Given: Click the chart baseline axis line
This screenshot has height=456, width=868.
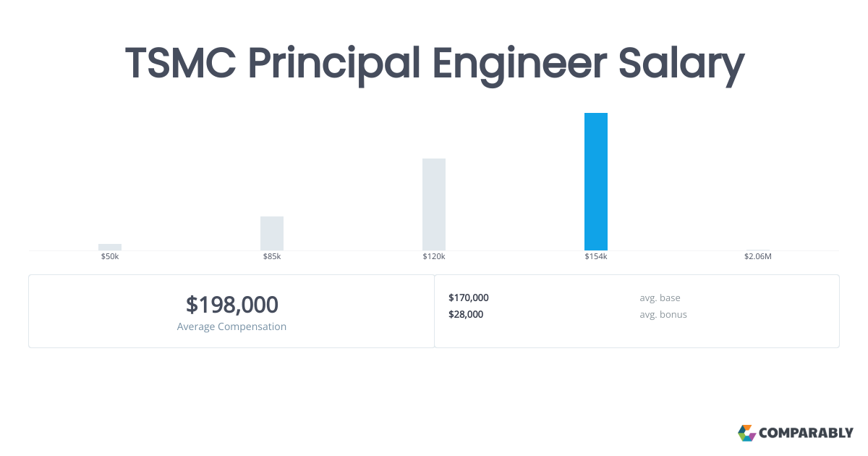Looking at the screenshot, I should tap(434, 251).
